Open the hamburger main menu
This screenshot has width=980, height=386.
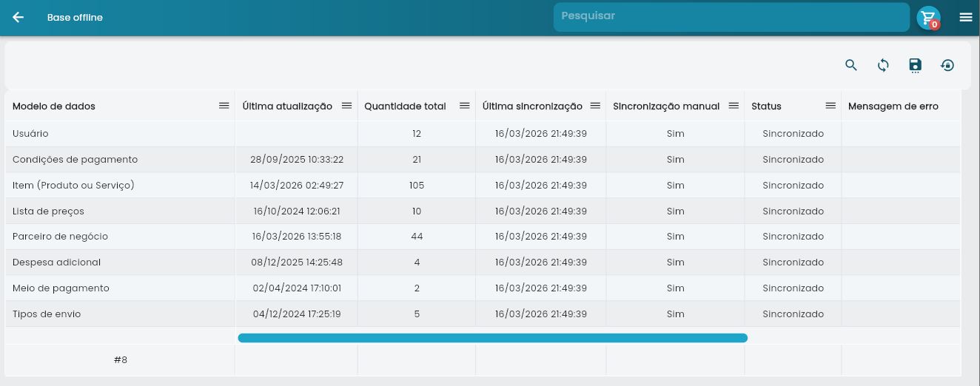coord(965,17)
